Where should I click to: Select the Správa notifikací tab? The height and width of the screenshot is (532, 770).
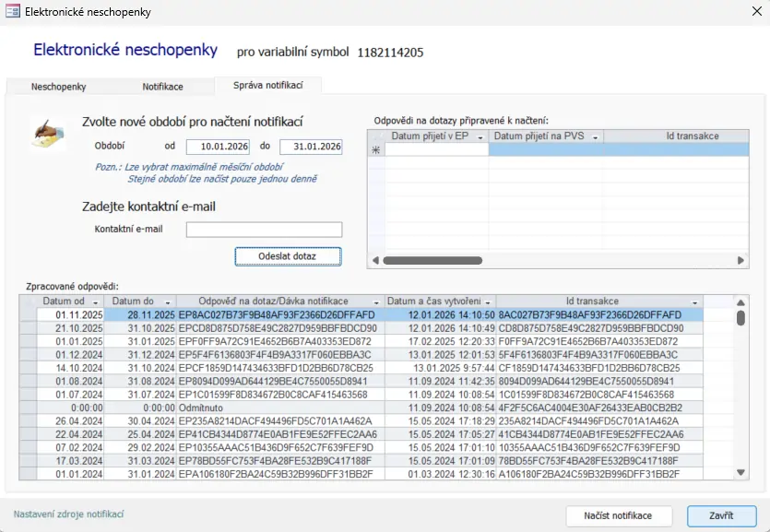coord(267,85)
